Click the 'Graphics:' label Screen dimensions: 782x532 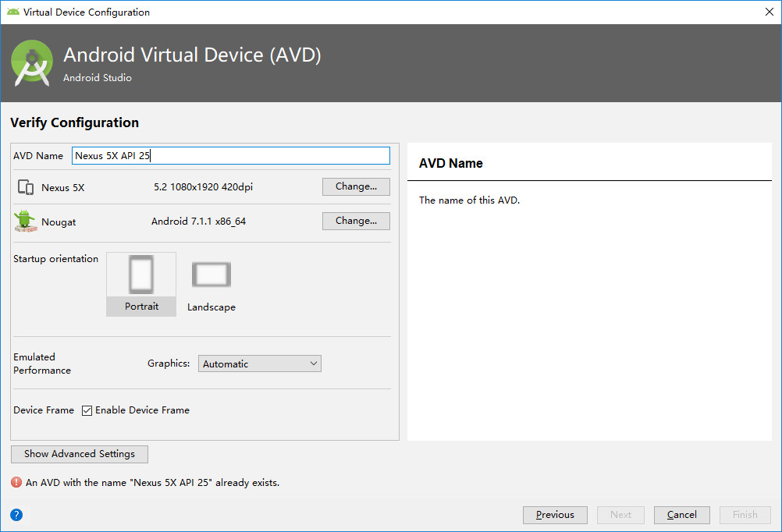point(169,364)
